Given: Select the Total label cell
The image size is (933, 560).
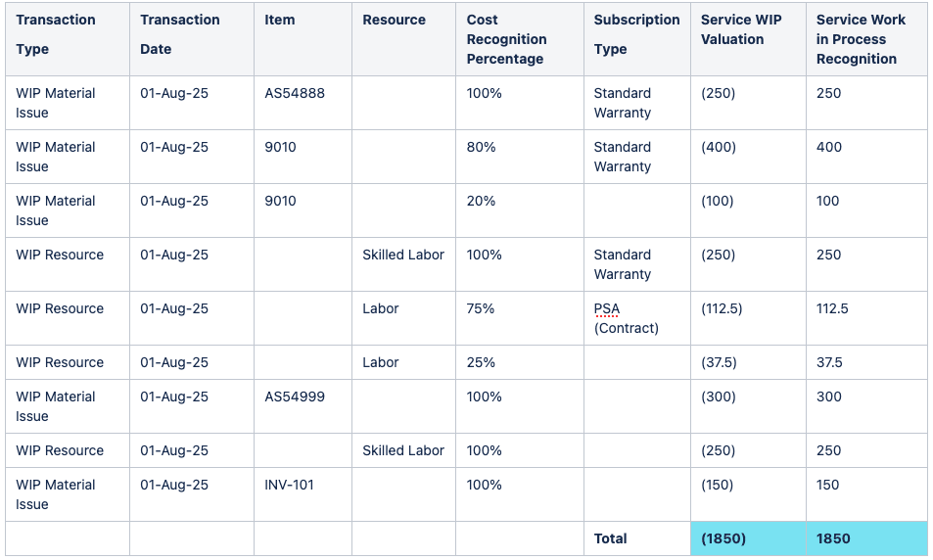Looking at the screenshot, I should pos(636,538).
